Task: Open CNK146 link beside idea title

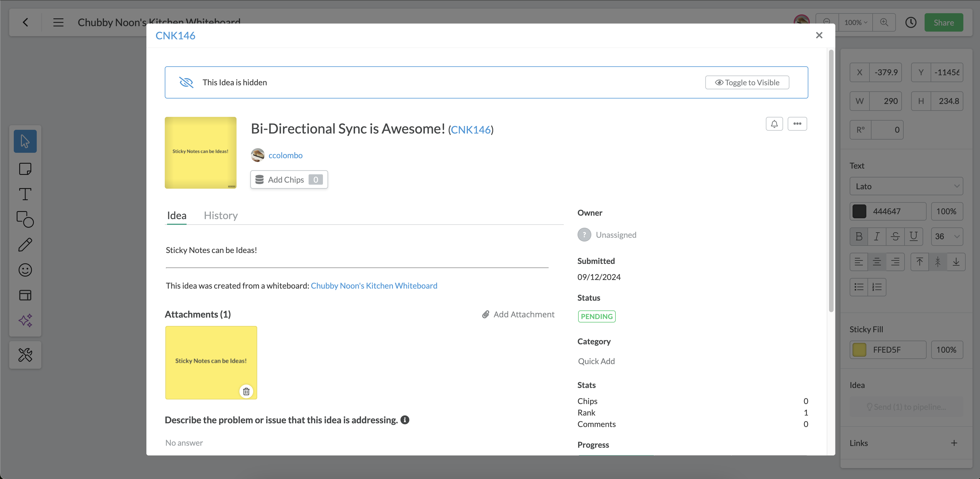Action: pos(470,130)
